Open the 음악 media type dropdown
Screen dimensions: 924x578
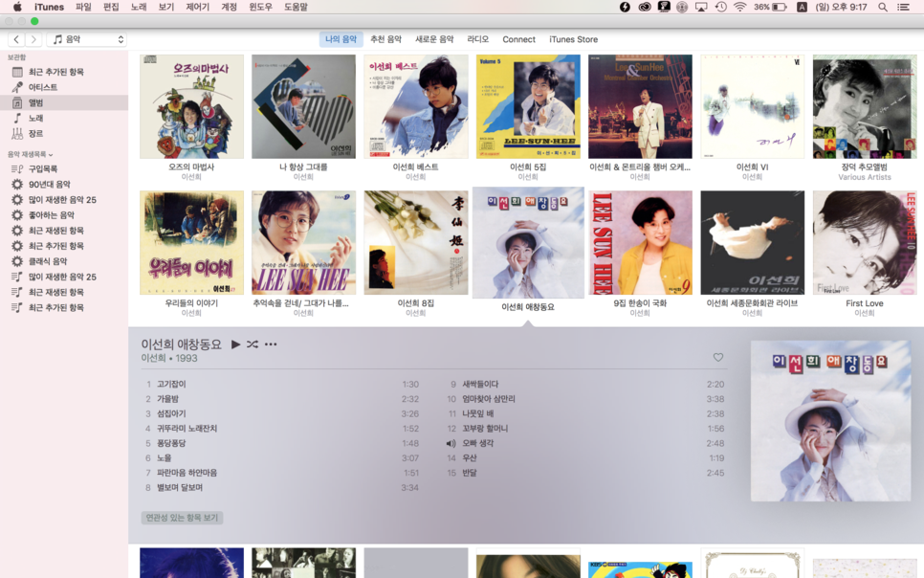pos(87,39)
